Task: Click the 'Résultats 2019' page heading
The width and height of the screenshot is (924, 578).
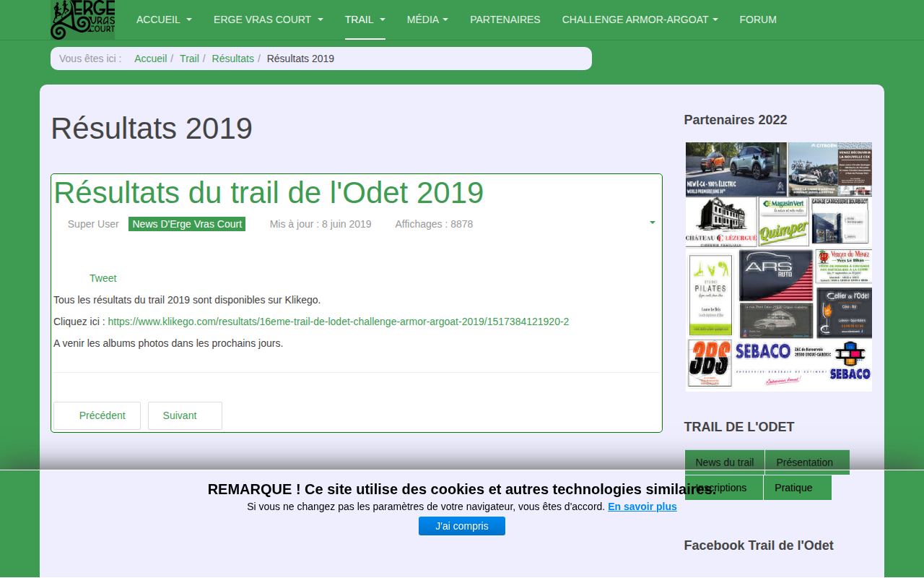Action: (152, 129)
